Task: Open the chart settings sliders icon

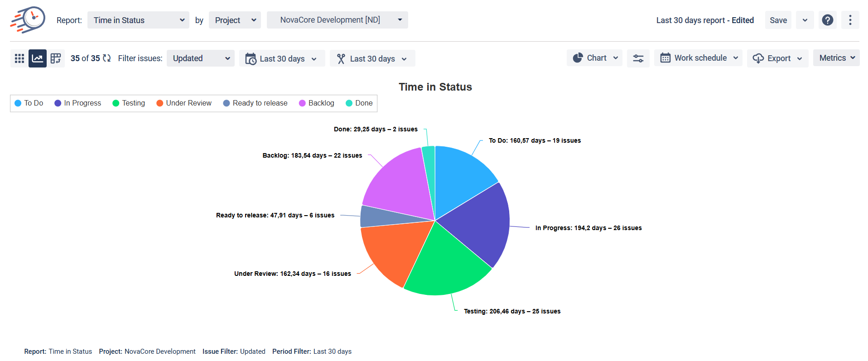Action: pos(638,58)
